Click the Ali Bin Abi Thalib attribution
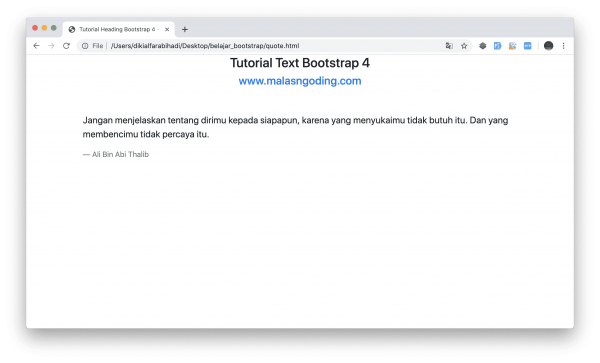Image resolution: width=600 pixels, height=363 pixels. click(x=116, y=155)
